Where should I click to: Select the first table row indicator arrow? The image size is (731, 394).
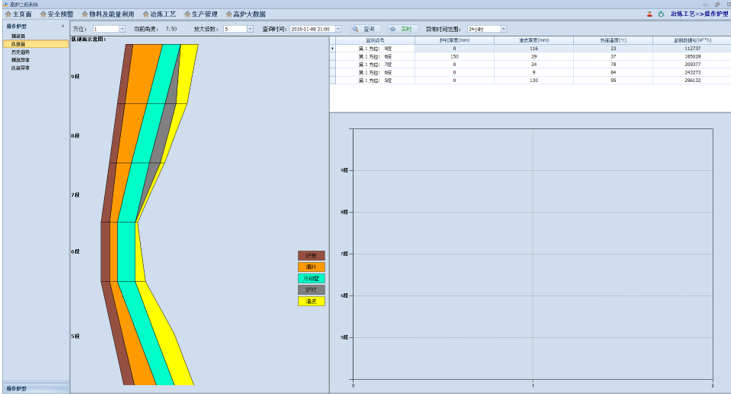point(332,48)
